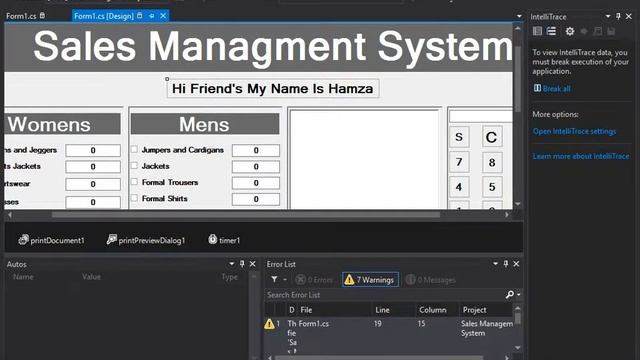Click Error List vertical scrollbar down arrow

pos(518,348)
